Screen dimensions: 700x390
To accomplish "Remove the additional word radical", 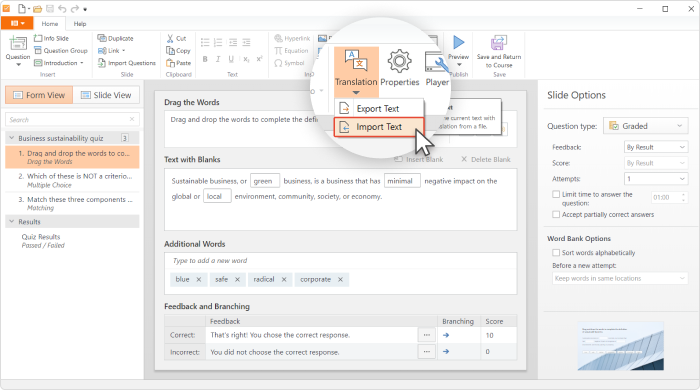I will pyautogui.click(x=284, y=279).
